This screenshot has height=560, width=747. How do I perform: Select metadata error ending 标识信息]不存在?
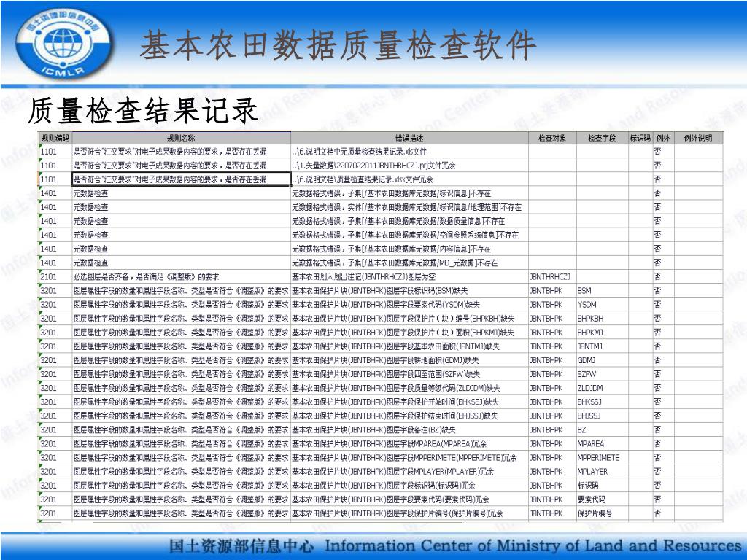(409, 193)
